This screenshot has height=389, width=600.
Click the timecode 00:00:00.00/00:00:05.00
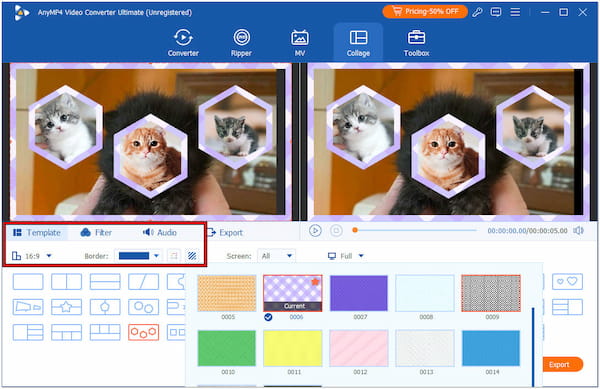(527, 231)
